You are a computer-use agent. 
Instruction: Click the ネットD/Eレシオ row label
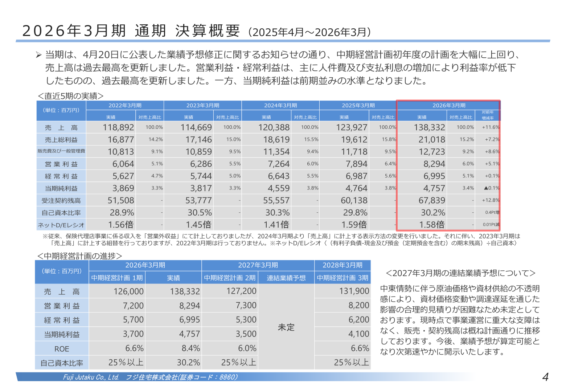pos(61,225)
